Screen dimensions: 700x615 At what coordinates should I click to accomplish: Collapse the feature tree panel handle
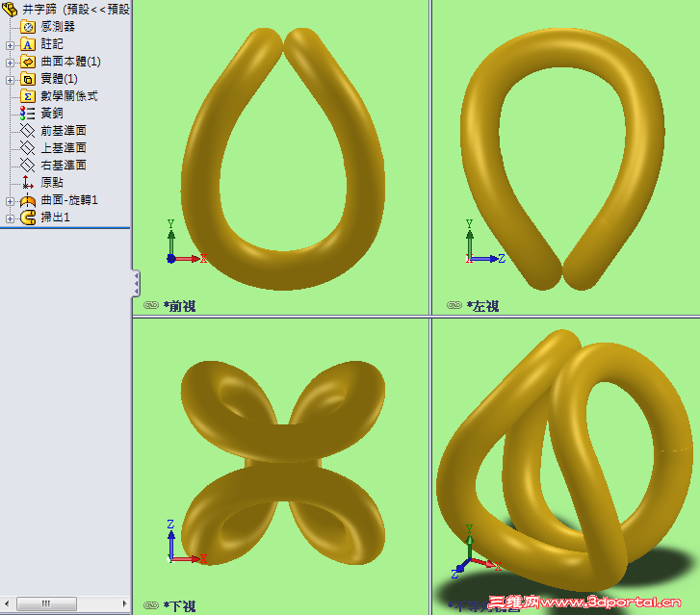(x=136, y=283)
